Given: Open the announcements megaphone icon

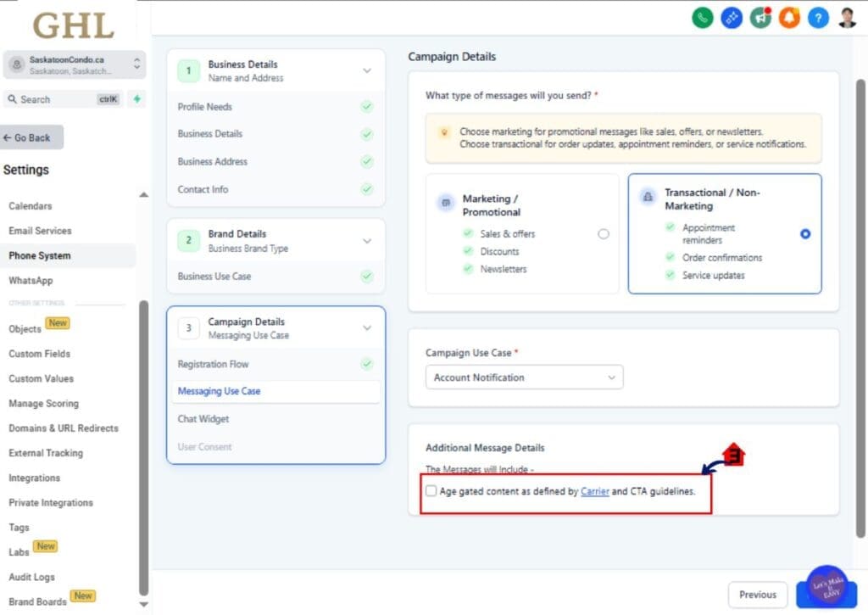Looking at the screenshot, I should [x=759, y=17].
